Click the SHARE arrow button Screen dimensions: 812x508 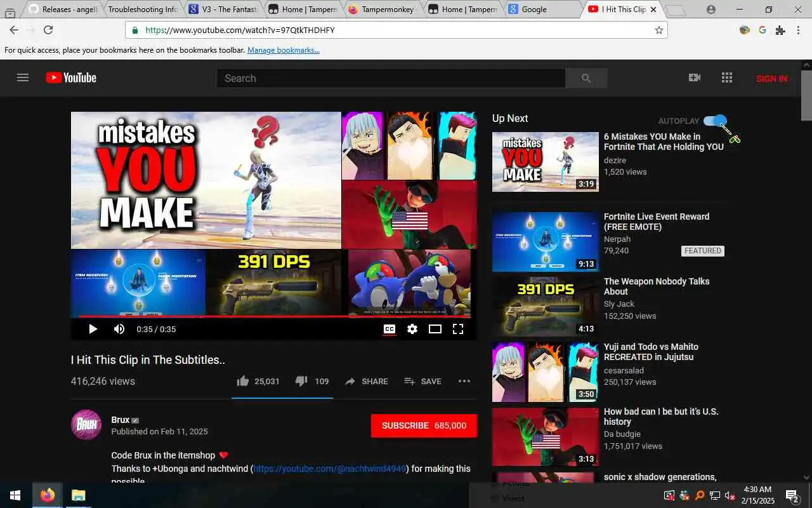click(x=366, y=381)
